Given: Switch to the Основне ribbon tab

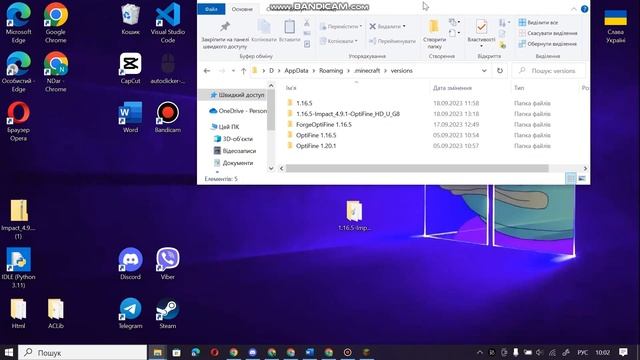Looking at the screenshot, I should pyautogui.click(x=242, y=9).
